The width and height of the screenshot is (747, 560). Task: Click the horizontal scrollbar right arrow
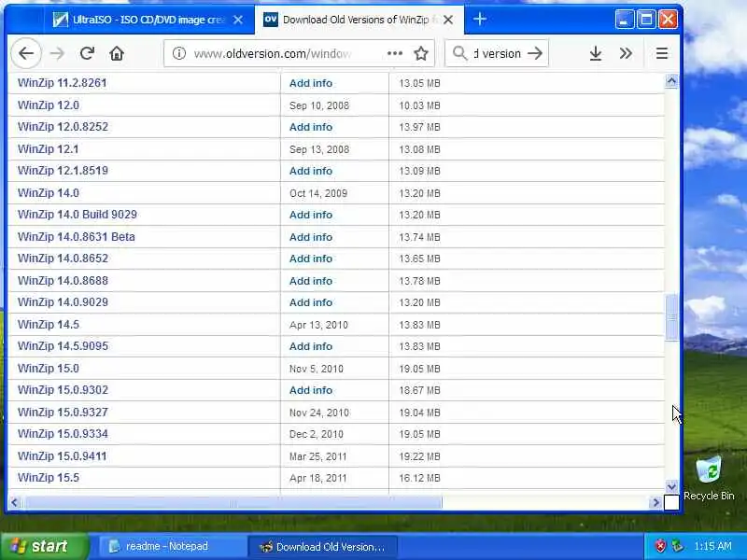pyautogui.click(x=655, y=502)
